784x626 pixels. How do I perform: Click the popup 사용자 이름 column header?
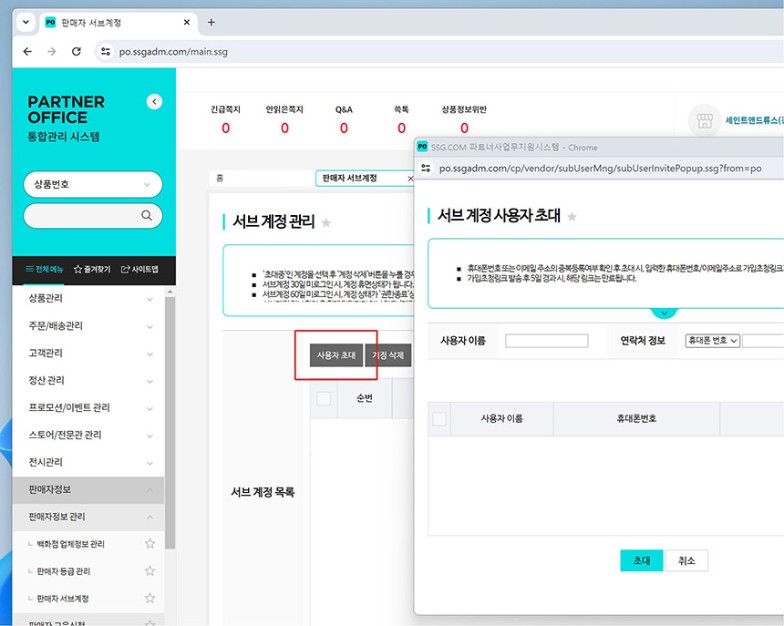502,419
